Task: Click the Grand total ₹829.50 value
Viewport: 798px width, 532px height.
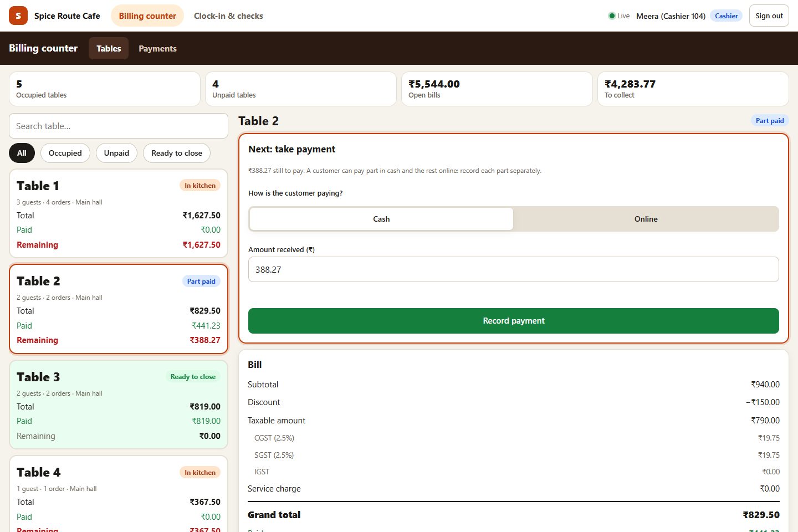Action: [761, 515]
